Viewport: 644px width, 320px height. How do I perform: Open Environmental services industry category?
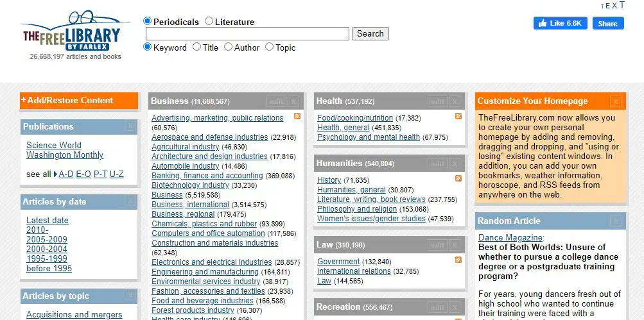tap(205, 282)
